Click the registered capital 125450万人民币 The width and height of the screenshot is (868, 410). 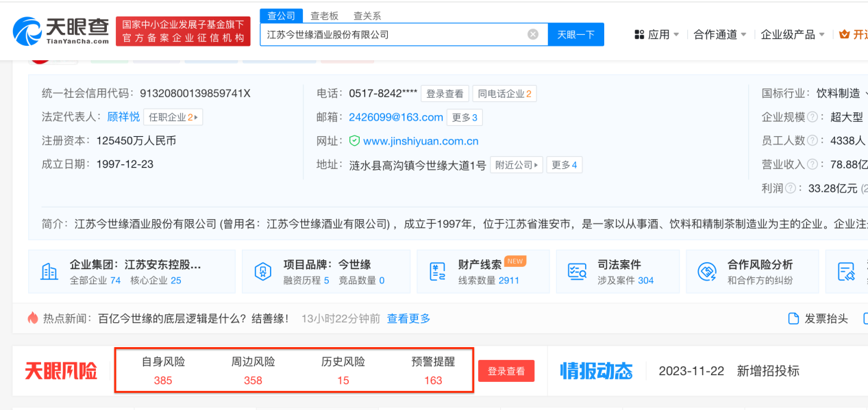[x=136, y=140]
